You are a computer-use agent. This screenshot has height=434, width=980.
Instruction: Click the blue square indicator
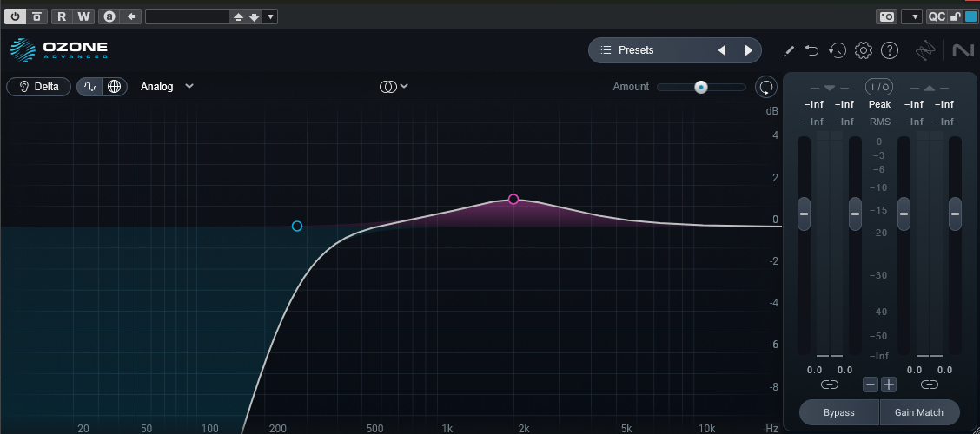tap(970, 16)
